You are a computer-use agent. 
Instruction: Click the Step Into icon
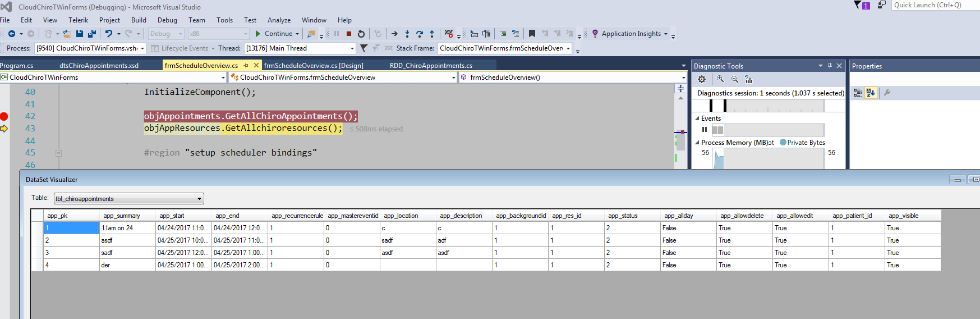point(407,34)
